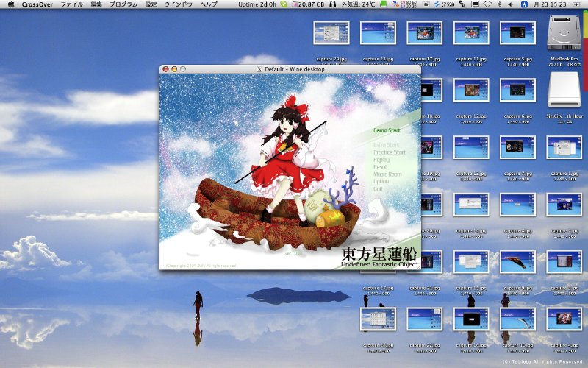The image size is (588, 368).
Task: Select capture 15.jpg desktop thumbnail
Action: (x=471, y=262)
